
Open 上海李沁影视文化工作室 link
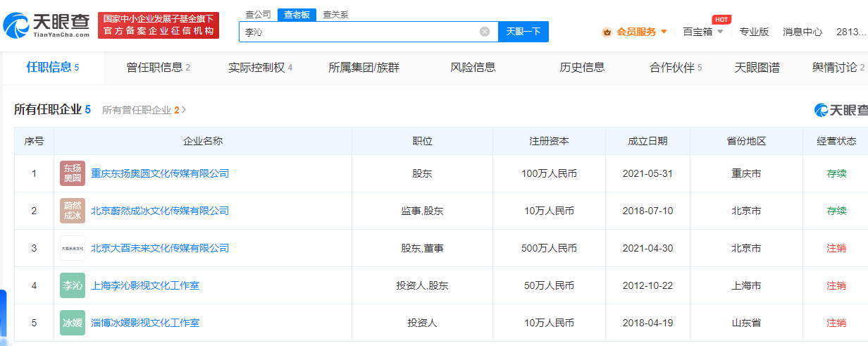pyautogui.click(x=145, y=285)
